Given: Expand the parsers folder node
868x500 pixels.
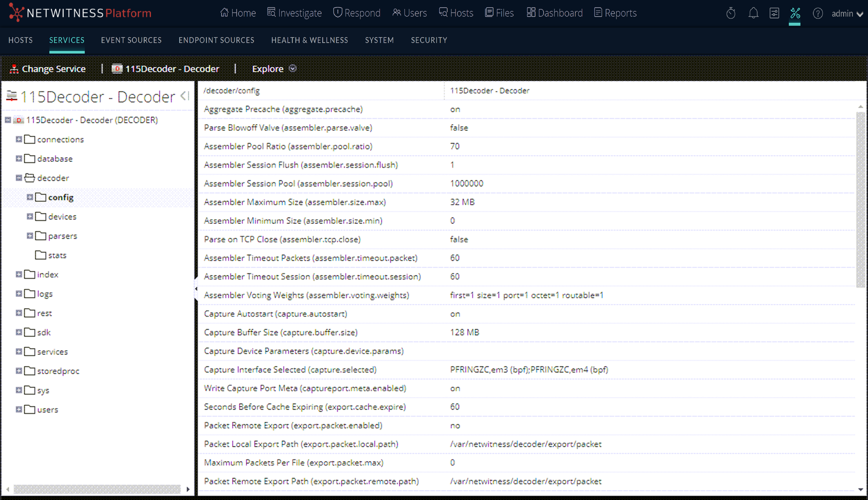Looking at the screenshot, I should (30, 236).
